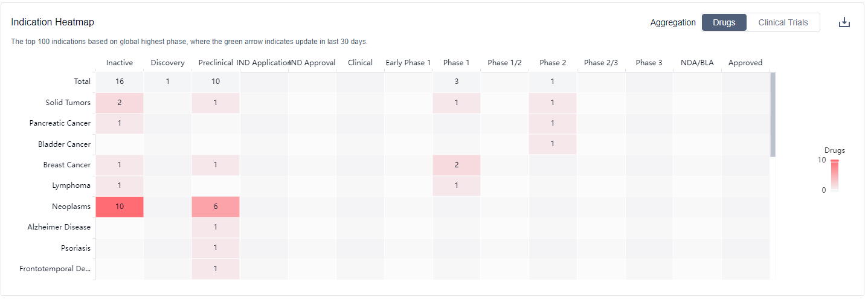This screenshot has width=868, height=299.
Task: Click Lymphoma Phase 1 cell
Action: coord(456,185)
